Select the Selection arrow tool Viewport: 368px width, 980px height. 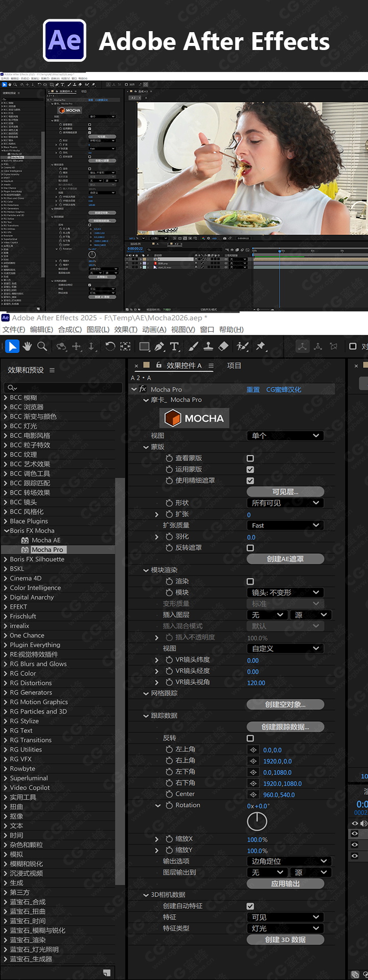12,347
